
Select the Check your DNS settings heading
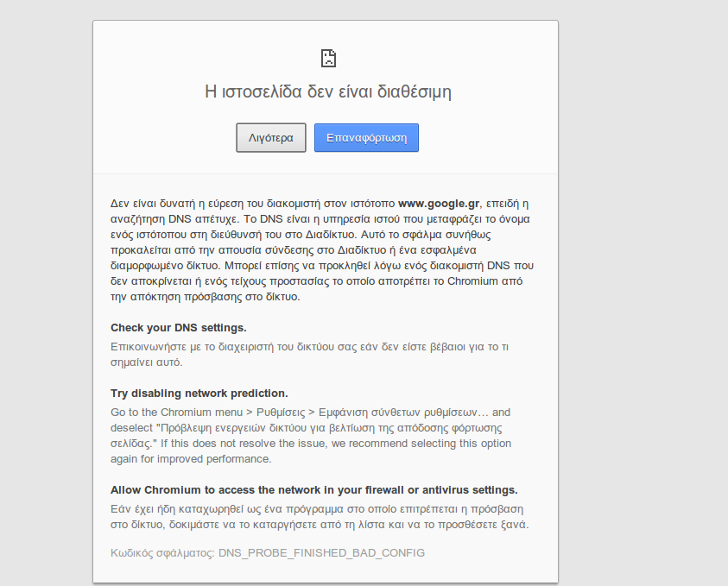[179, 328]
